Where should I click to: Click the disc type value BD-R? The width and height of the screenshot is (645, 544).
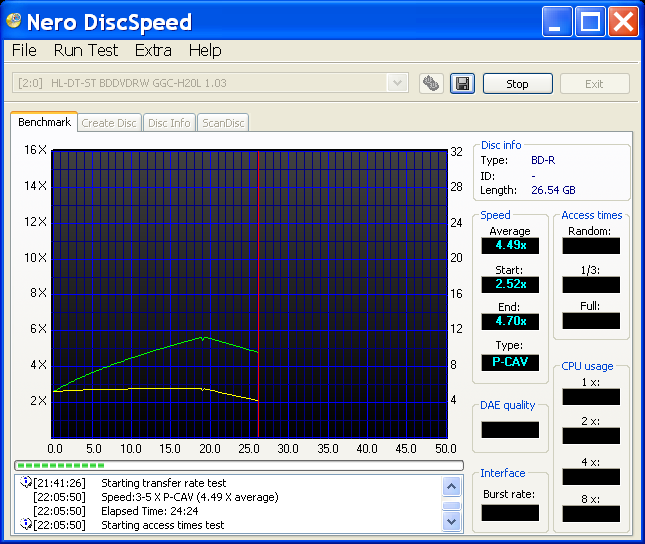(x=543, y=160)
